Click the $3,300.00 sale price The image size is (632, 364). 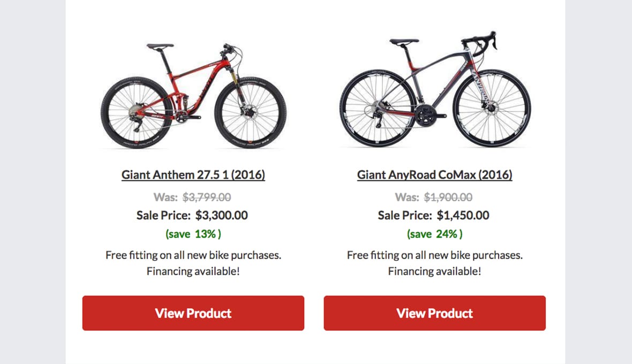coord(223,215)
